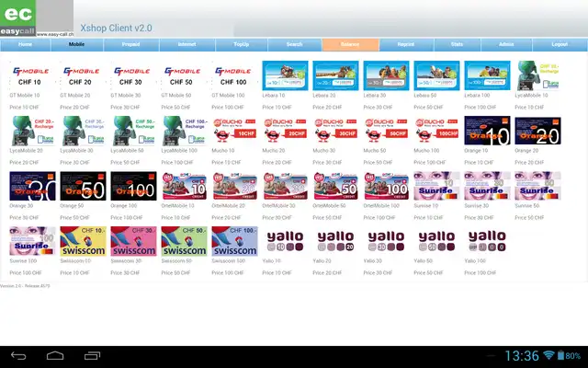
Task: Switch to the Search tab
Action: pyautogui.click(x=294, y=44)
